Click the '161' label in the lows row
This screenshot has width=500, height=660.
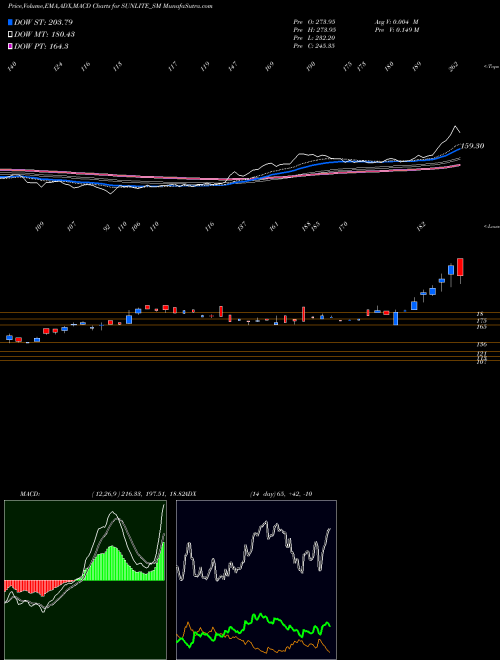[274, 227]
